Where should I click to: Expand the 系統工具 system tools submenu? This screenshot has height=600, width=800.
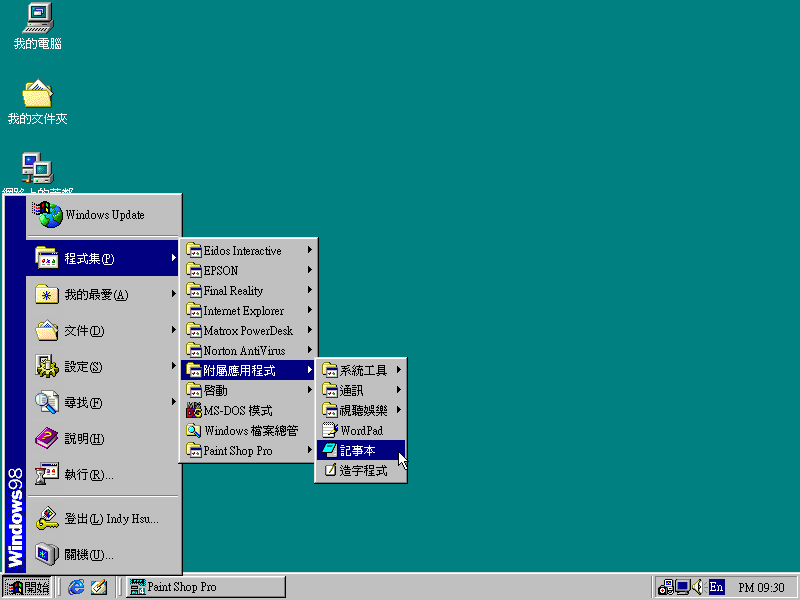pos(361,371)
